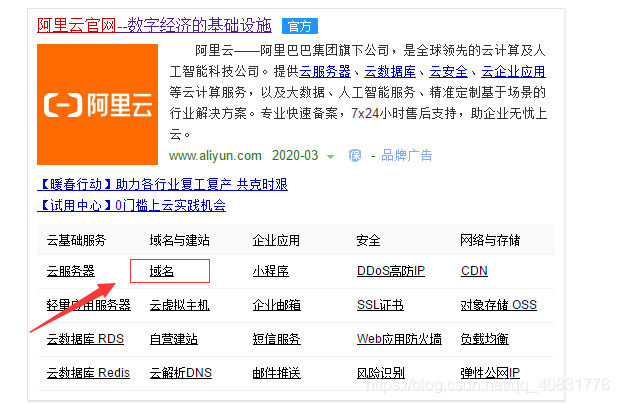Open the 云虚拟主机 link
619x403 pixels.
point(180,305)
